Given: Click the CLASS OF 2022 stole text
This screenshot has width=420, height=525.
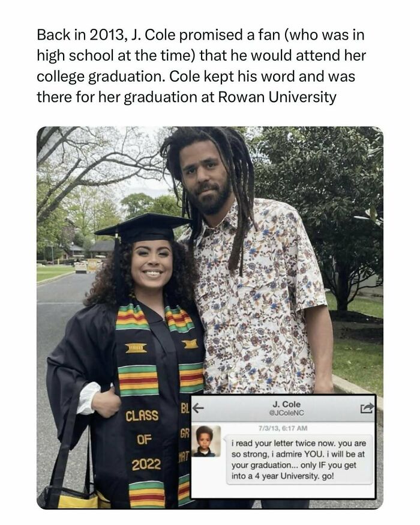Looking at the screenshot, I should [x=142, y=440].
